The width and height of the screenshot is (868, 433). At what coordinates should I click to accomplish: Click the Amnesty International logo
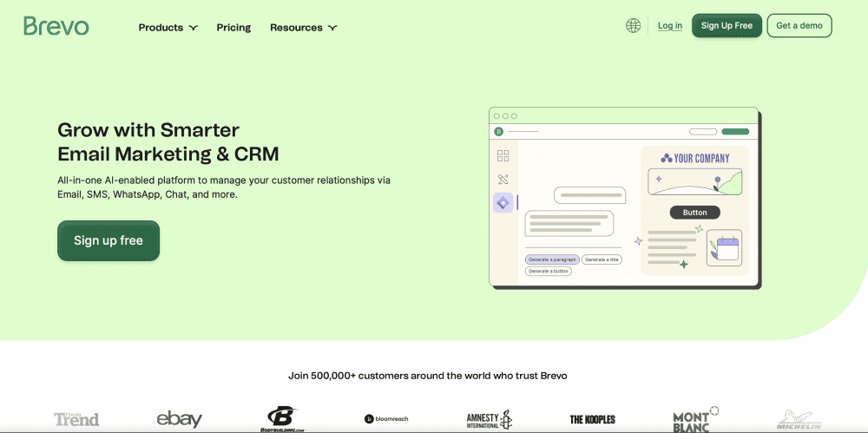490,420
